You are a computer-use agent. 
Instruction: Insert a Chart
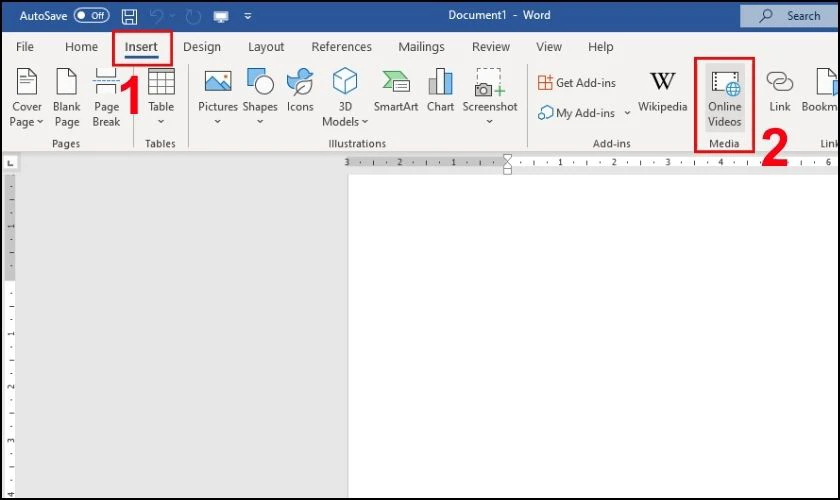click(440, 91)
